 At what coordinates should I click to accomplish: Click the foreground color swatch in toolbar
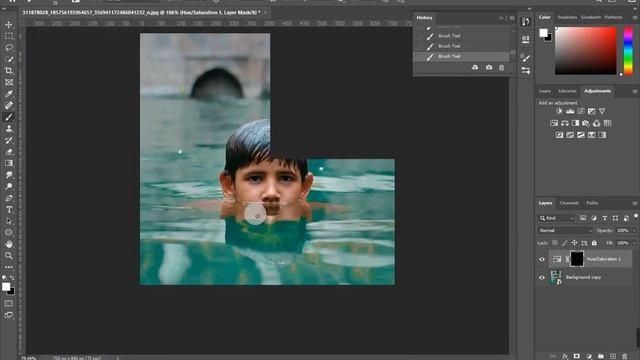6,287
